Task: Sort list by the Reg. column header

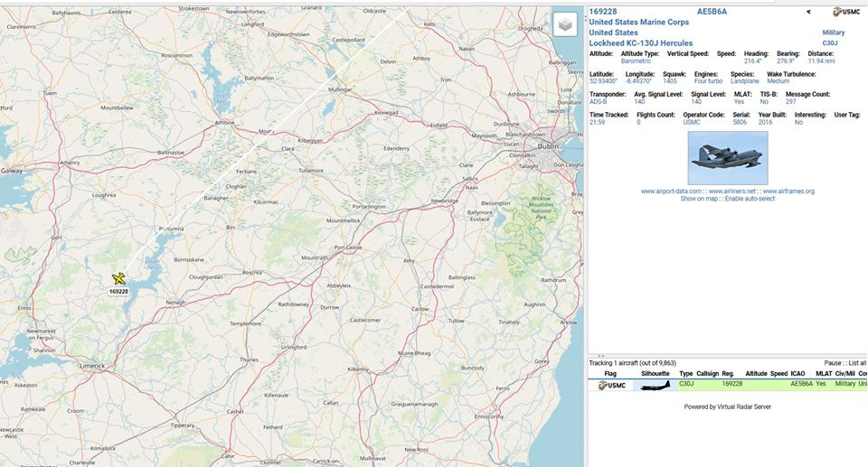Action: (728, 373)
